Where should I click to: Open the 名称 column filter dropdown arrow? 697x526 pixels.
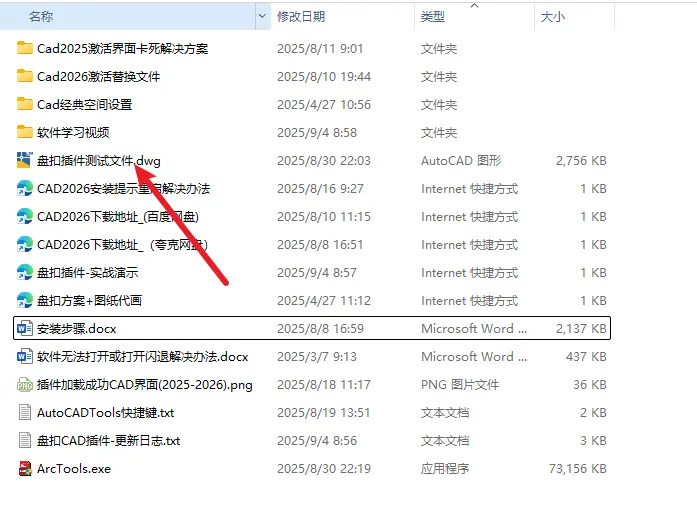(x=262, y=16)
